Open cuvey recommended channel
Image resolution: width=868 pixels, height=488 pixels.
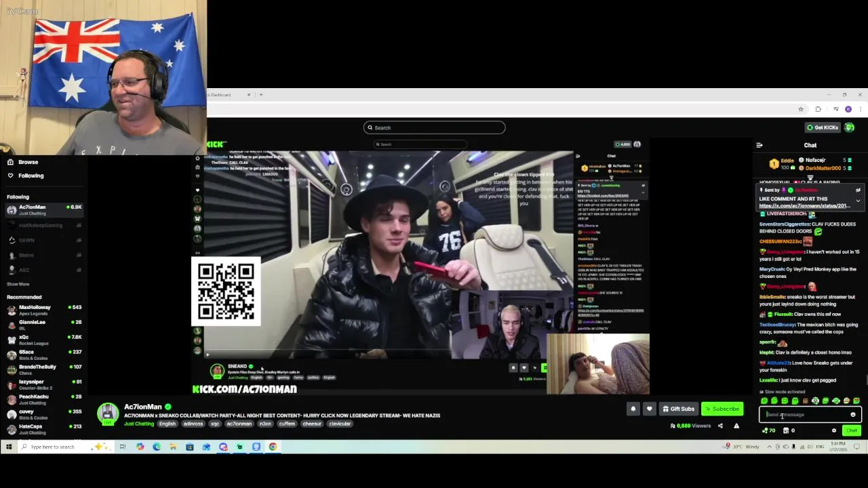click(x=44, y=415)
